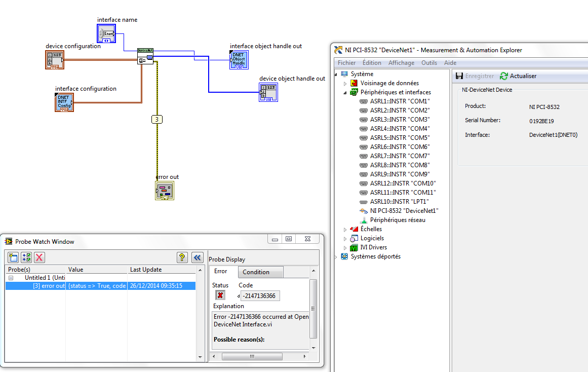Image resolution: width=588 pixels, height=372 pixels.
Task: Click the select all probes icon
Action: coord(26,257)
